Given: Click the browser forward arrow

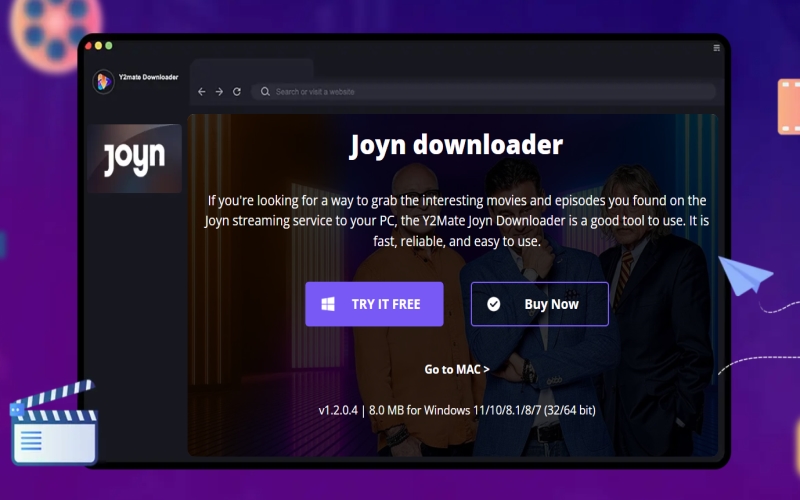Looking at the screenshot, I should (x=219, y=92).
